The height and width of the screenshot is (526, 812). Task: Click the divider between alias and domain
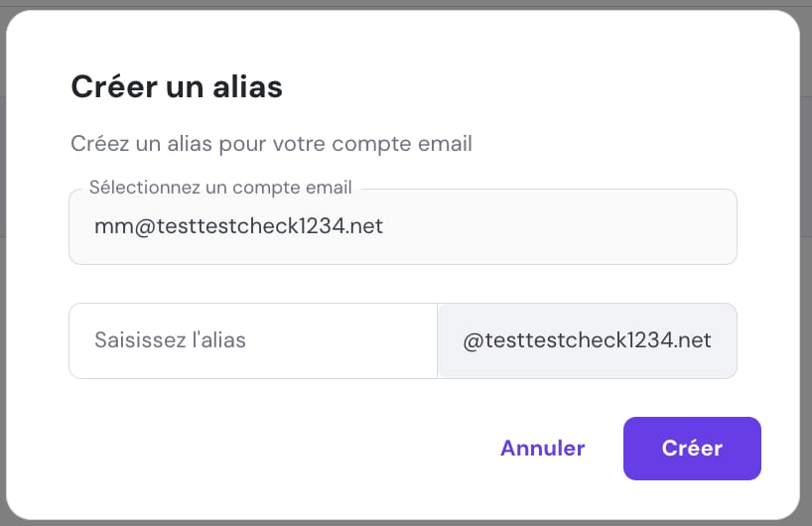pos(437,340)
